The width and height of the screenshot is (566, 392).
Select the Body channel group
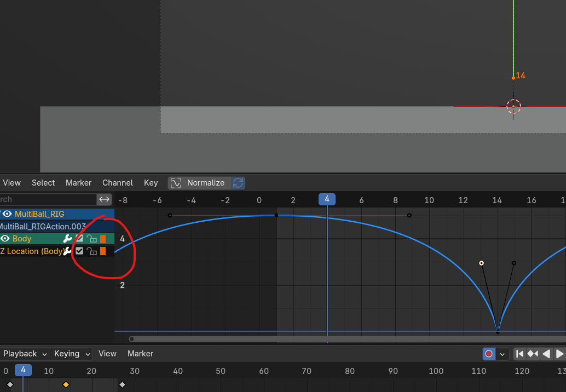(x=57, y=239)
